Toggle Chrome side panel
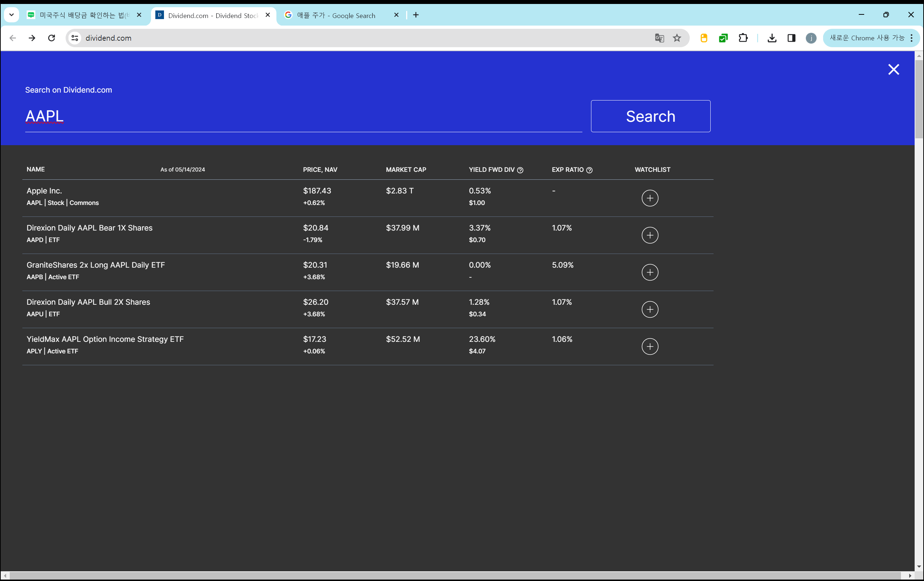The image size is (924, 581). (791, 38)
